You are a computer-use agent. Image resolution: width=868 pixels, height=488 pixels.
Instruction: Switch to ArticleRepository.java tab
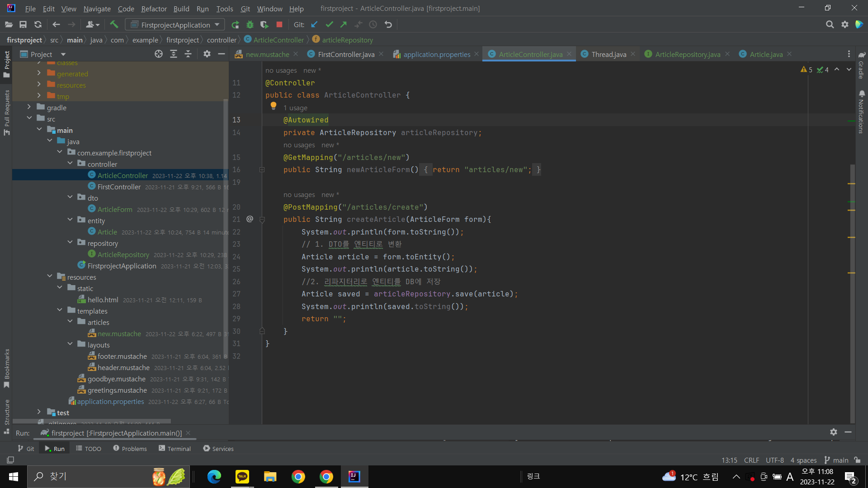tap(688, 54)
